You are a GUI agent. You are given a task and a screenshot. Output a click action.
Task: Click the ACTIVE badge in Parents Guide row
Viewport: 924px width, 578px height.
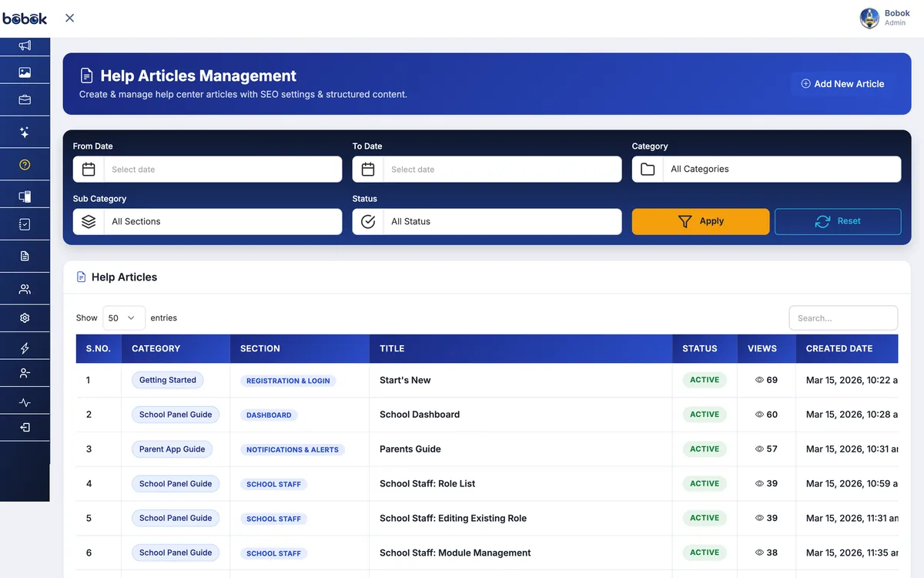coord(705,449)
